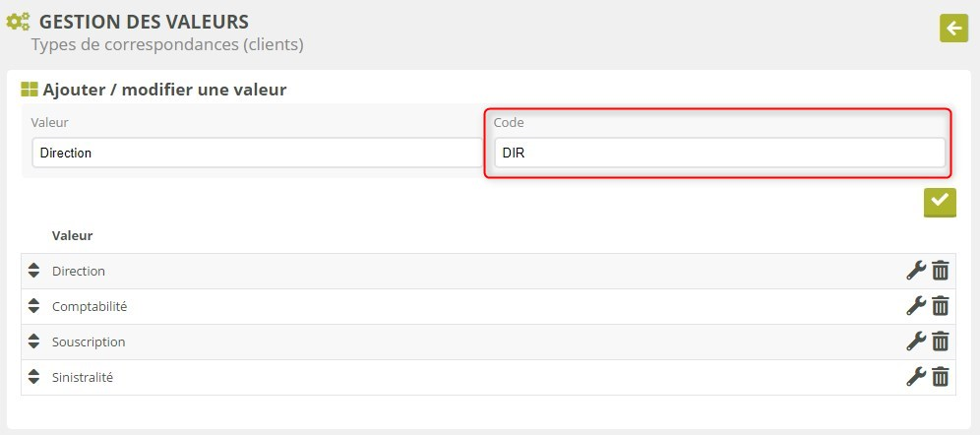Select the Souscription value row
This screenshot has height=435, width=980.
[89, 342]
